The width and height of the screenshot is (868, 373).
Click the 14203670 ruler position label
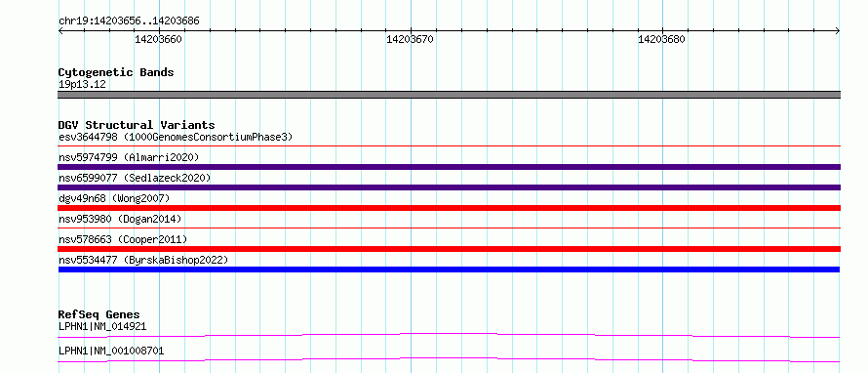411,39
